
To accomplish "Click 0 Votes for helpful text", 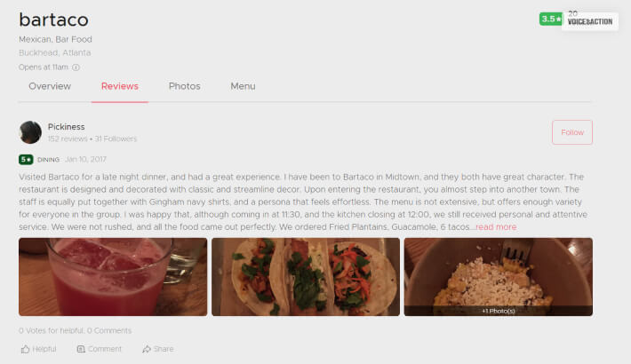I will click(x=52, y=330).
